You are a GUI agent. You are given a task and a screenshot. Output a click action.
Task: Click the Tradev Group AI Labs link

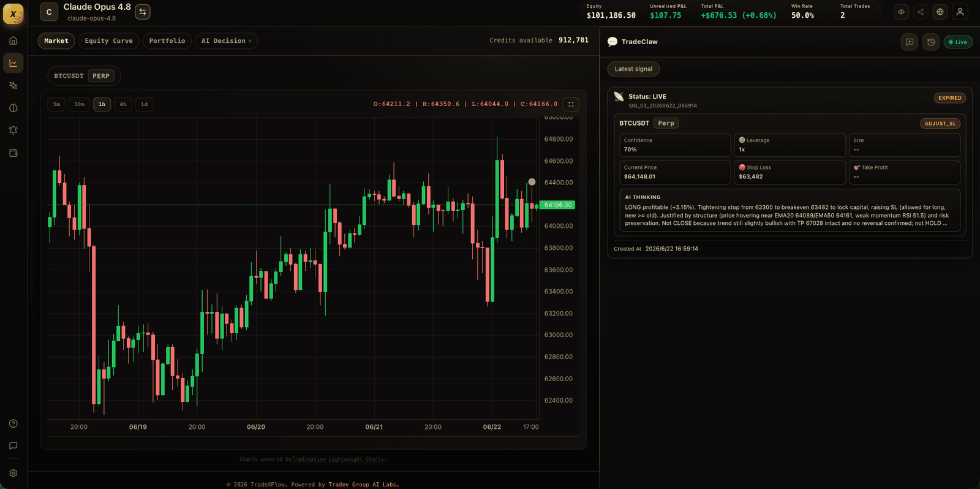coord(363,485)
